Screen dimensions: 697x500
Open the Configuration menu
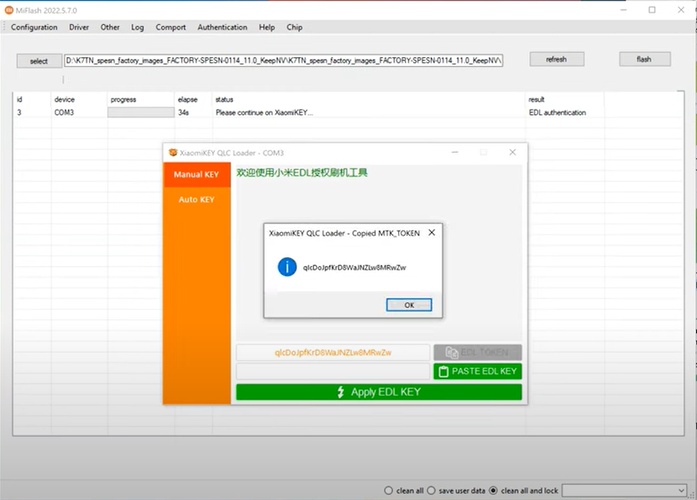(x=34, y=27)
